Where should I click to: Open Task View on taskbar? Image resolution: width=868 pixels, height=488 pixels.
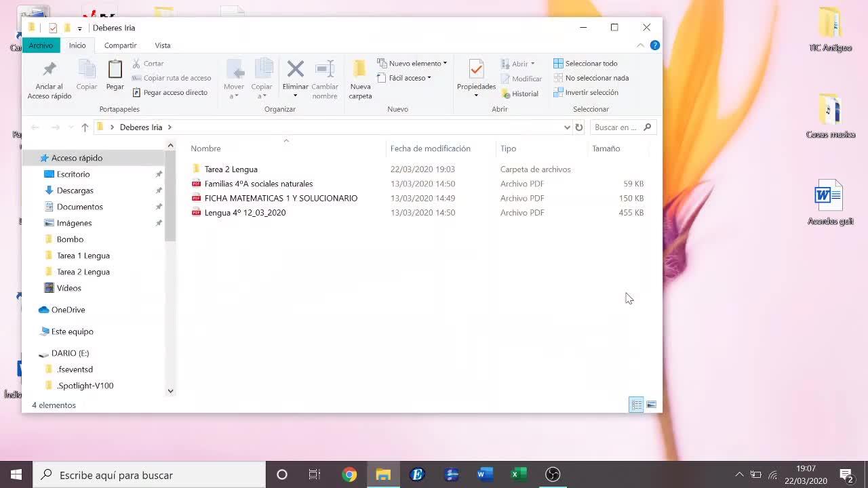point(315,474)
